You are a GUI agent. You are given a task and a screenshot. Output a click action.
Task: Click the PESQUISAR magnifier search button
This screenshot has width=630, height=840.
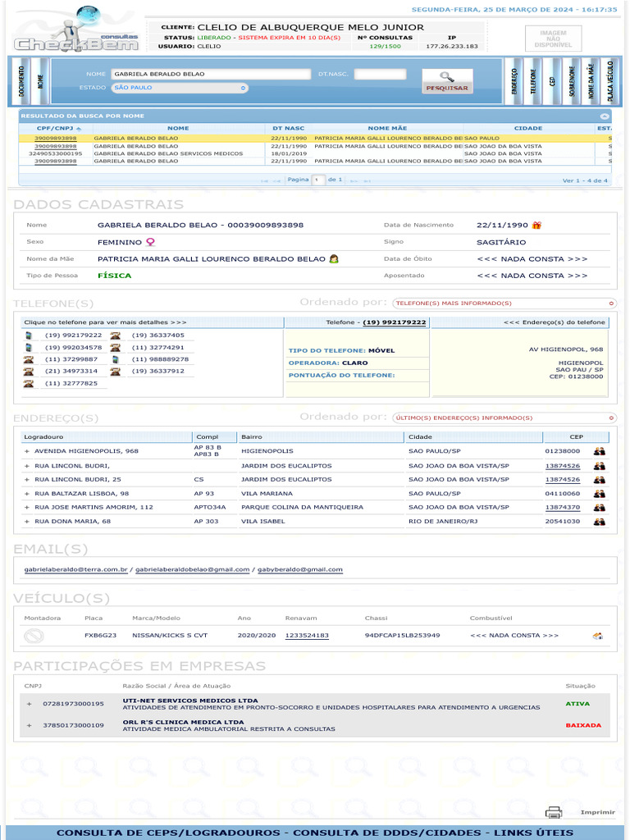(x=447, y=80)
